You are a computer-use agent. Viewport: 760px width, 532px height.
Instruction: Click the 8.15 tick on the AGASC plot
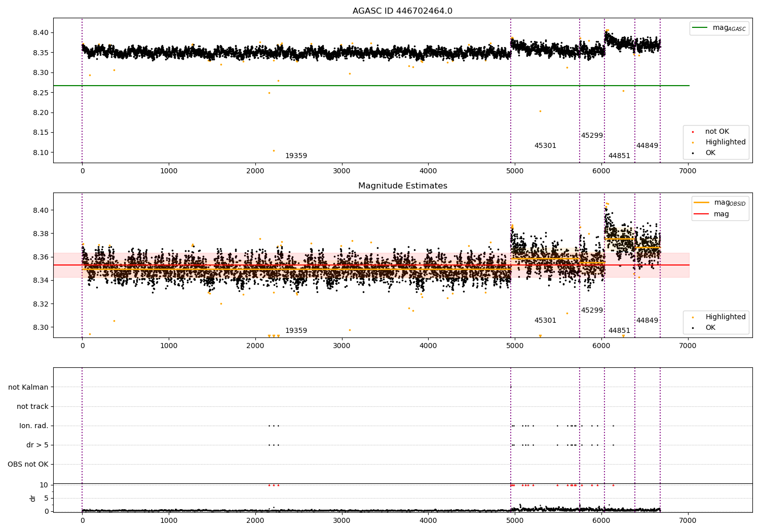tap(40, 133)
